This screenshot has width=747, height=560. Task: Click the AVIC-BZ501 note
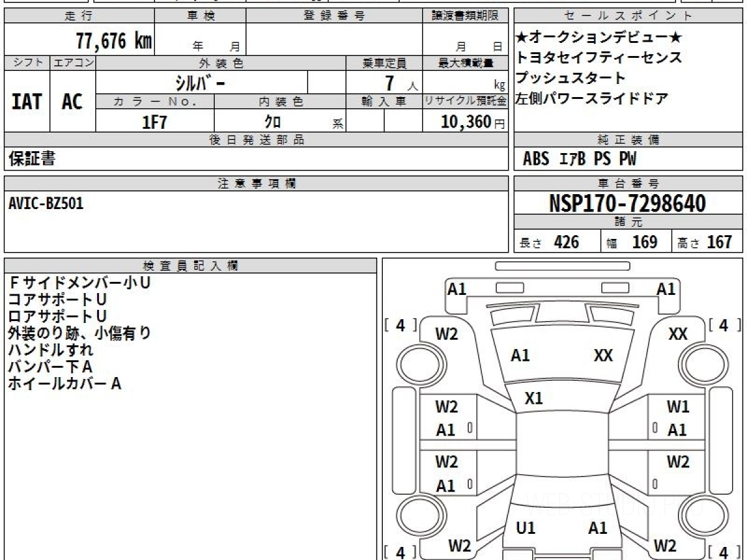[46, 203]
